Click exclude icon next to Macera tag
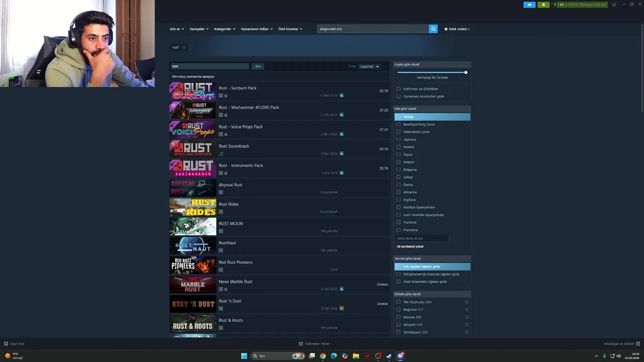Viewport: 644px width, 362px height. click(x=467, y=317)
